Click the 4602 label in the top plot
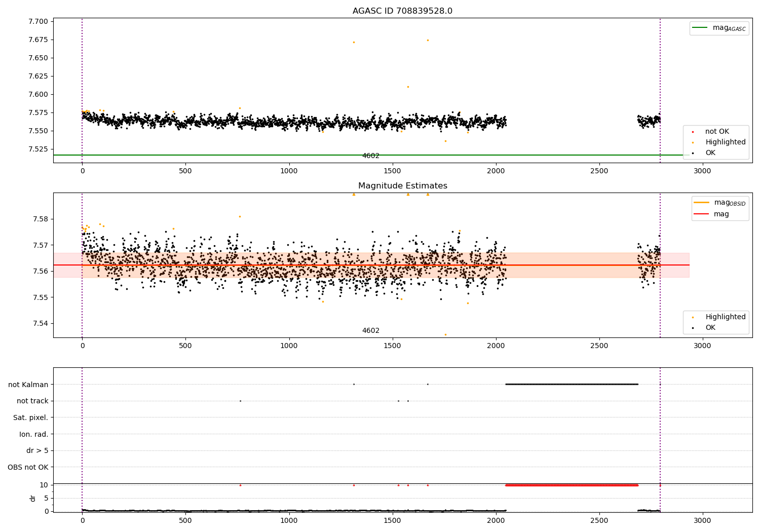Viewport: 760px width, 532px height. (370, 156)
